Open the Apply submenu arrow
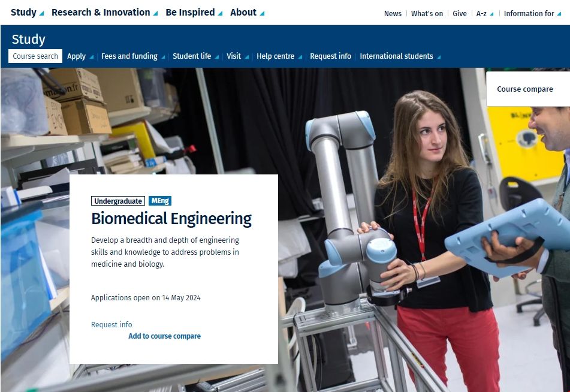Screen dimensions: 570x392 click(92, 58)
